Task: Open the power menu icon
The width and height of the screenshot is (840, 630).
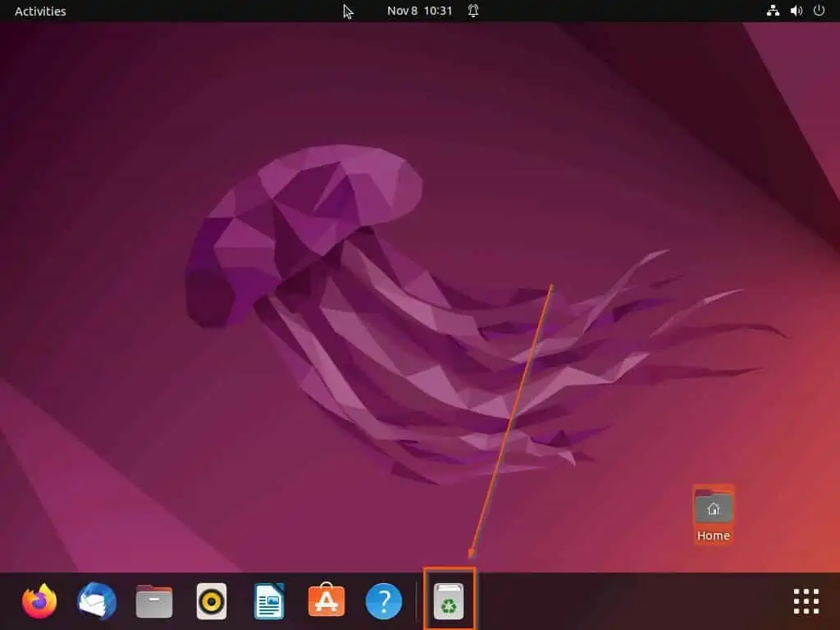Action: pyautogui.click(x=819, y=11)
